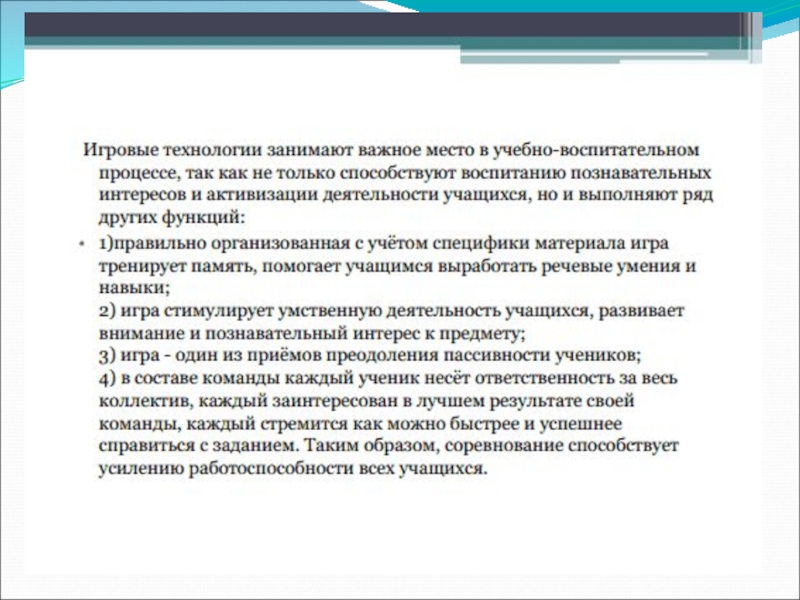This screenshot has width=800, height=600.
Task: Click the line starting "1)правильно организованная"
Action: coord(384,243)
